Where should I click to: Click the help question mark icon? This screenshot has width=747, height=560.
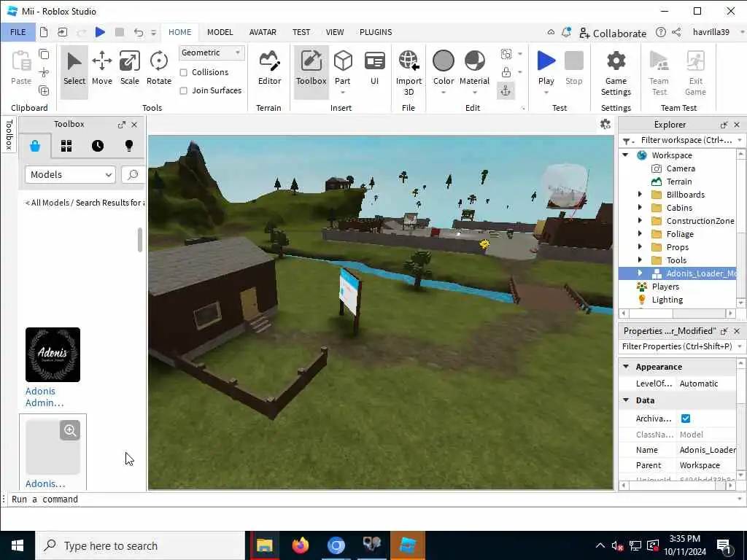[660, 32]
